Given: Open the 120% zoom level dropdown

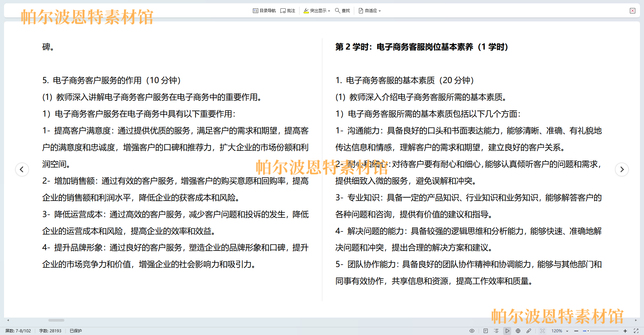Looking at the screenshot, I should (x=560, y=331).
